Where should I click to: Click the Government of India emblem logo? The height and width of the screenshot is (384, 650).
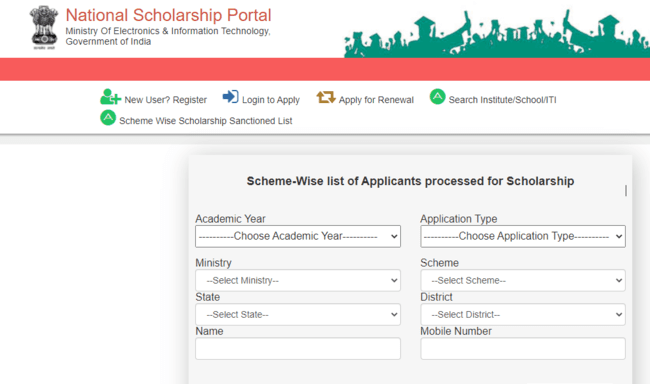[x=44, y=27]
